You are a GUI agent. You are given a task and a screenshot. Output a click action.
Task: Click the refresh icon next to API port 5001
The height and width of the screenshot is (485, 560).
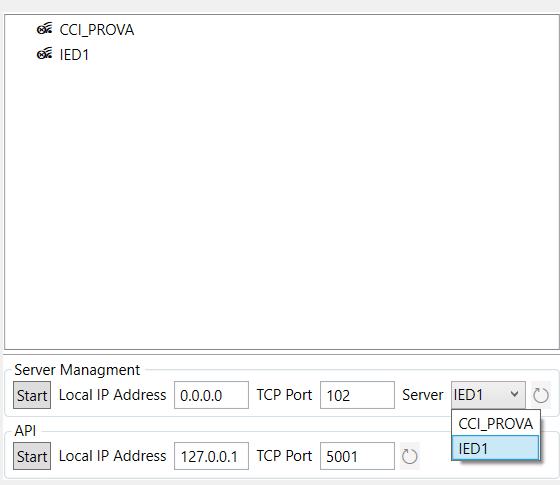[x=410, y=456]
